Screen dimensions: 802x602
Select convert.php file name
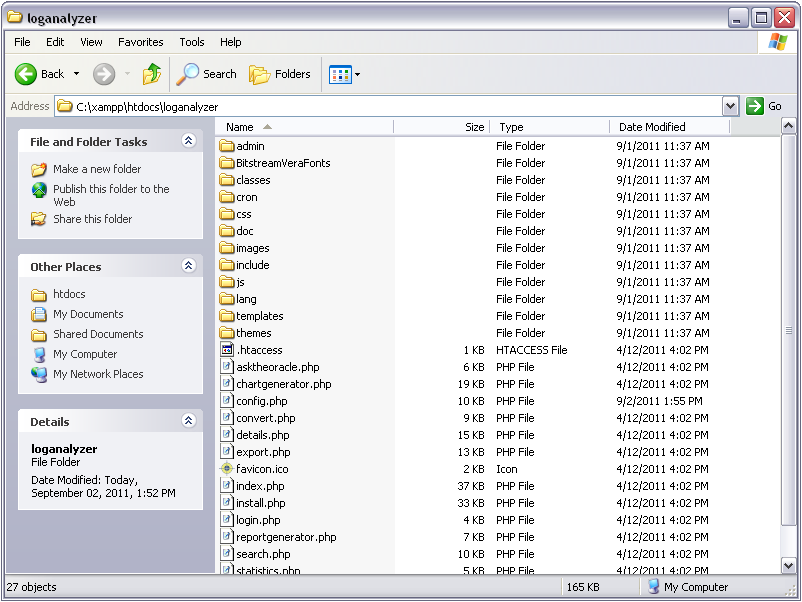pyautogui.click(x=266, y=418)
